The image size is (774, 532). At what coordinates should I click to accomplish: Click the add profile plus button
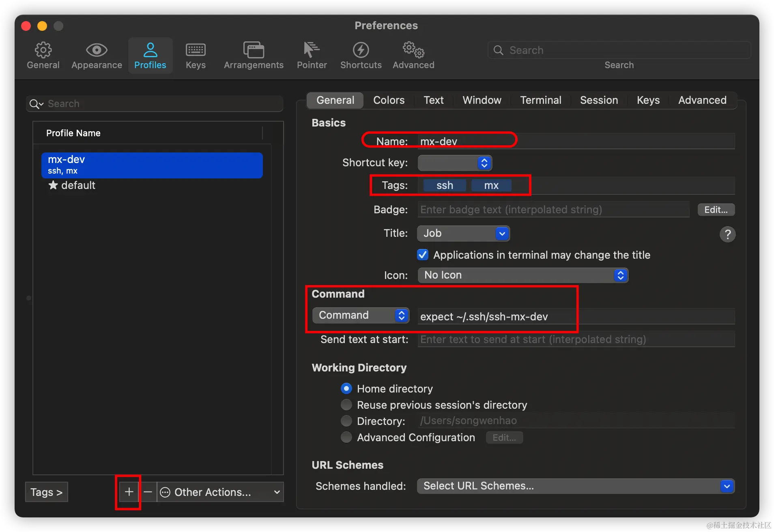click(129, 492)
